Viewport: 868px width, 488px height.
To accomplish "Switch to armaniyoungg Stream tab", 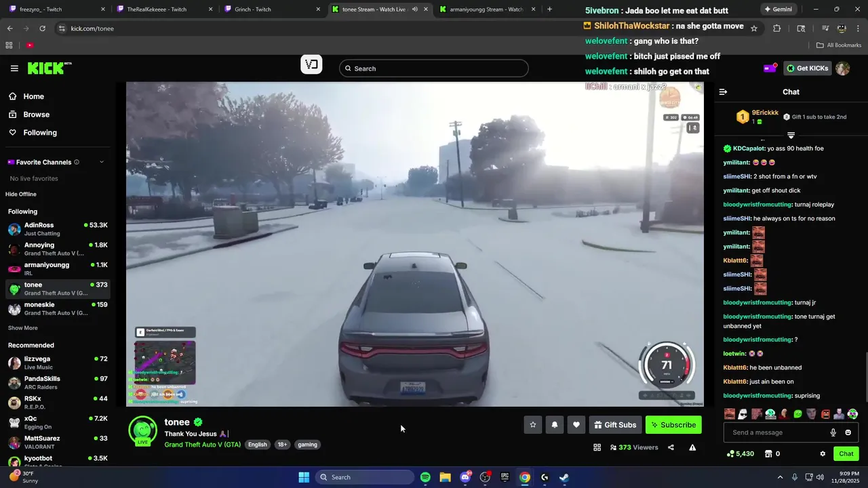I will coord(487,9).
